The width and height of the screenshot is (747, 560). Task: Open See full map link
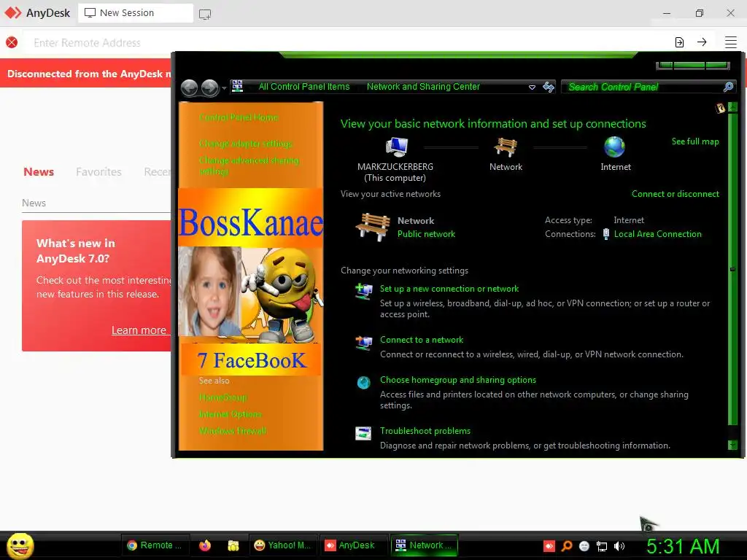click(695, 141)
